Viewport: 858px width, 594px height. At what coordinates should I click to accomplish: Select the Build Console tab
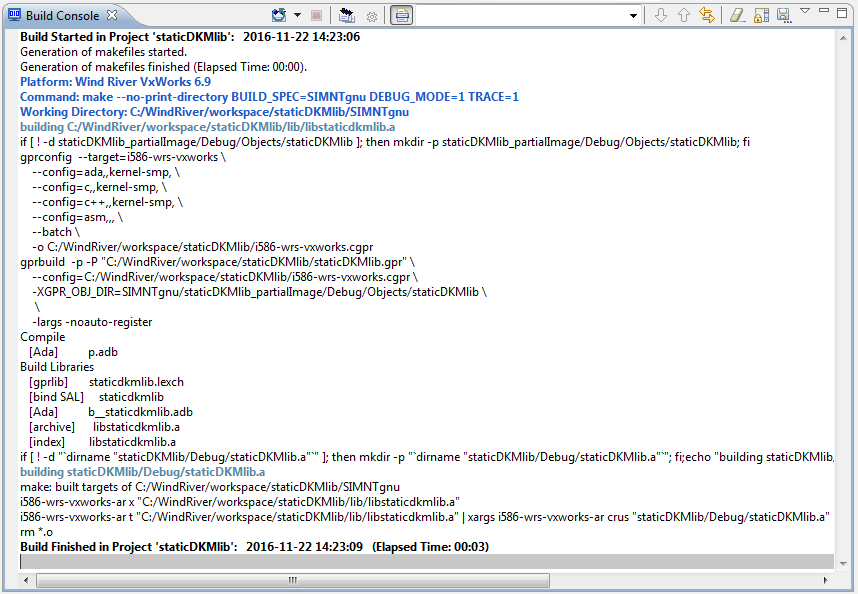pyautogui.click(x=62, y=15)
